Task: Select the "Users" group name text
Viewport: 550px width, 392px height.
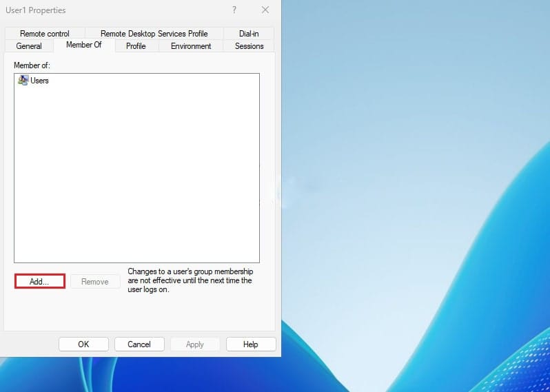Action: click(x=40, y=81)
